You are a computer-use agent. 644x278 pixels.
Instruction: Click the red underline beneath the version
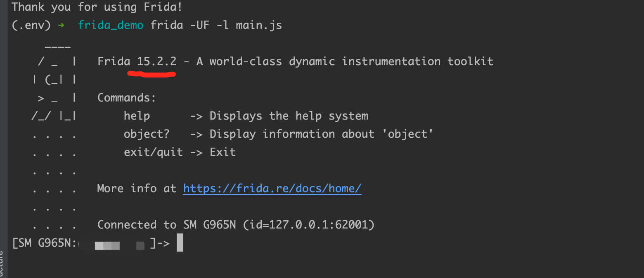tap(152, 74)
